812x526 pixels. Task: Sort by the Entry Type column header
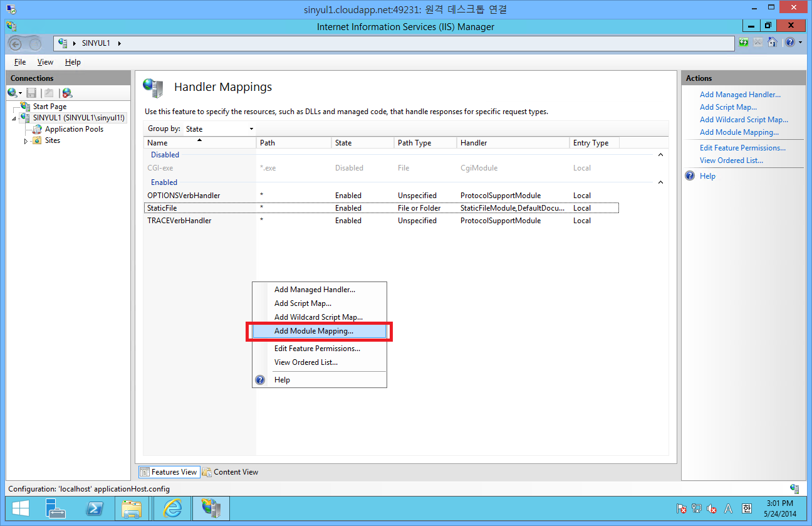[x=595, y=143]
